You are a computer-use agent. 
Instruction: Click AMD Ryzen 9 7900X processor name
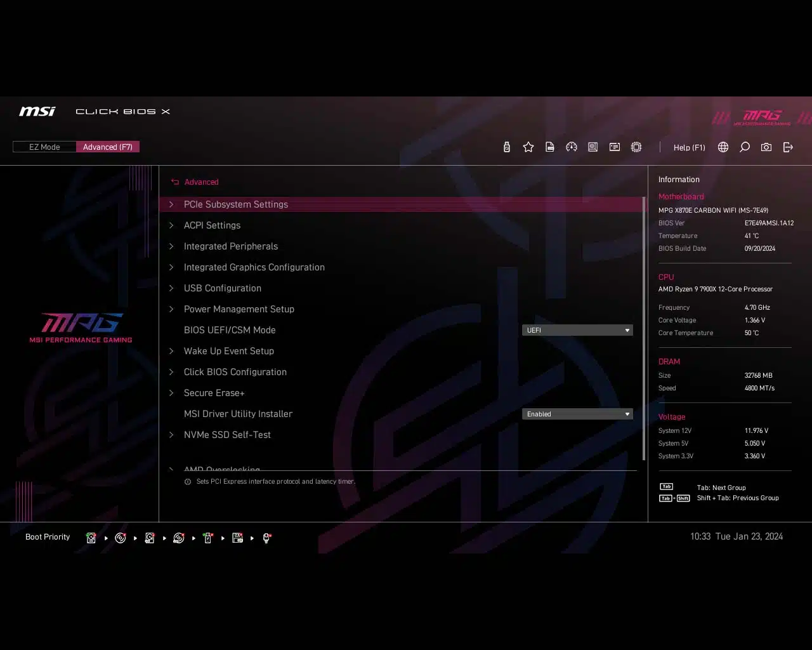pyautogui.click(x=716, y=289)
